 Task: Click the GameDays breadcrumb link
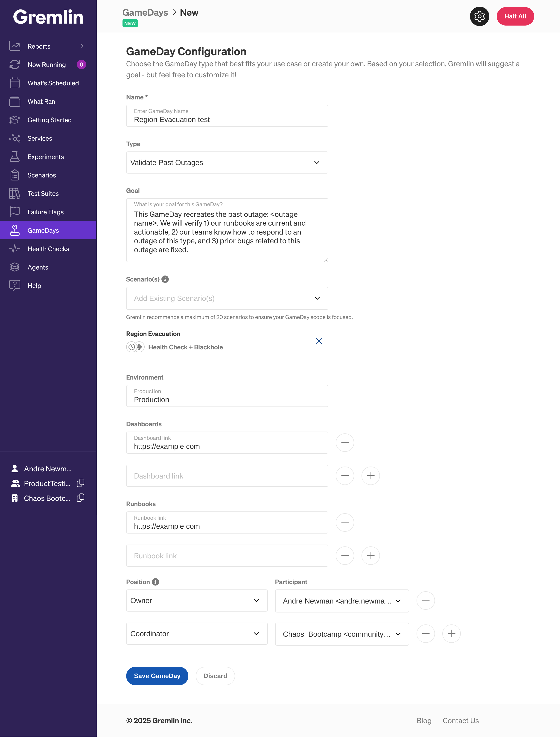pos(145,13)
